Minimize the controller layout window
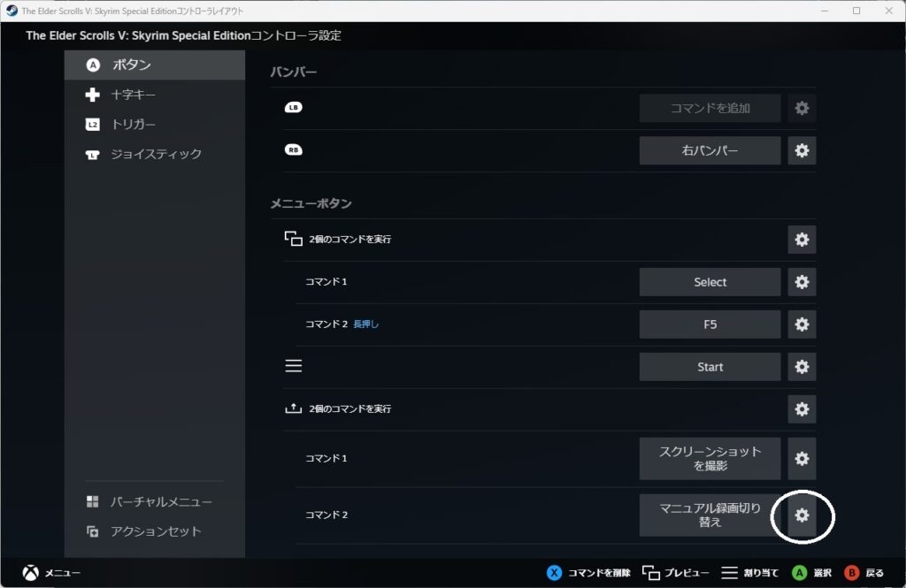 coord(825,11)
